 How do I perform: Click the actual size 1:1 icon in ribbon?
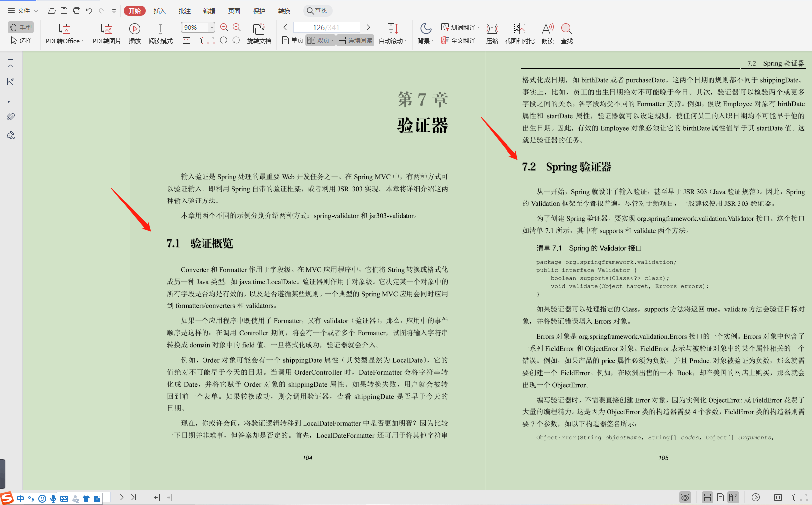(x=186, y=40)
